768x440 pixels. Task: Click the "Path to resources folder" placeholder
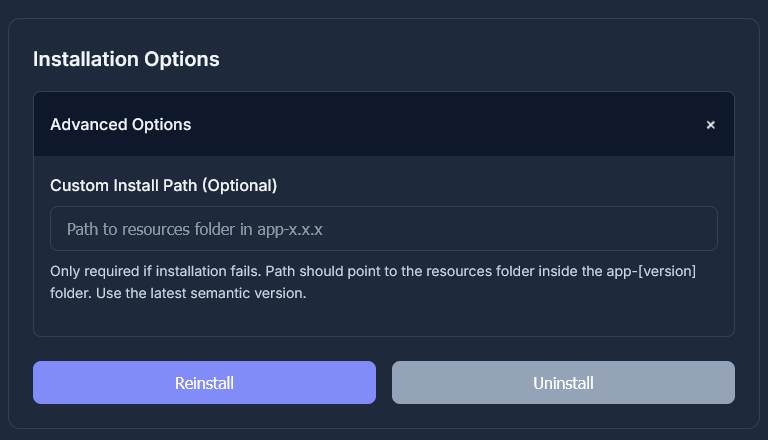click(x=195, y=229)
